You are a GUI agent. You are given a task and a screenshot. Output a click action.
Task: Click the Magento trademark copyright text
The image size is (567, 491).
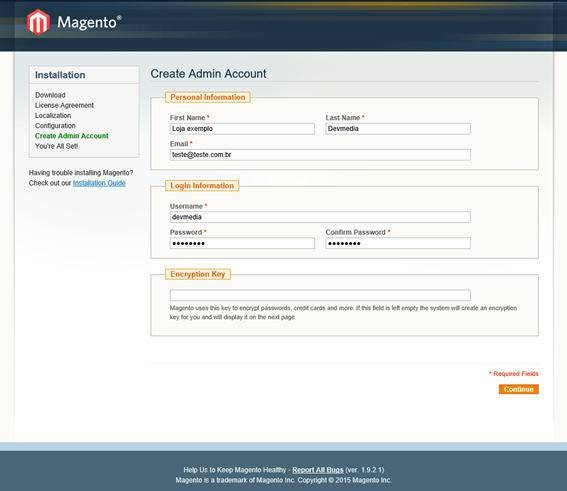[x=284, y=480]
